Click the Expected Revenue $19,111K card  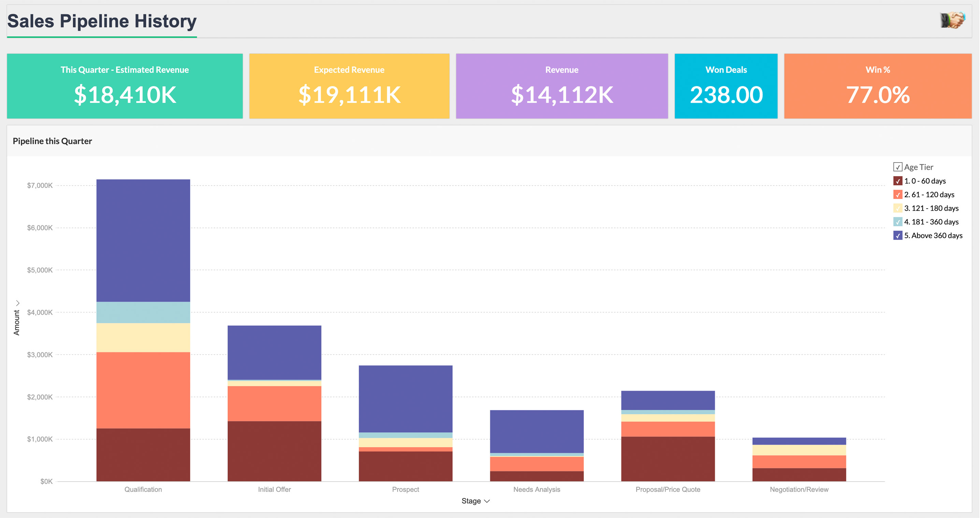pyautogui.click(x=349, y=86)
